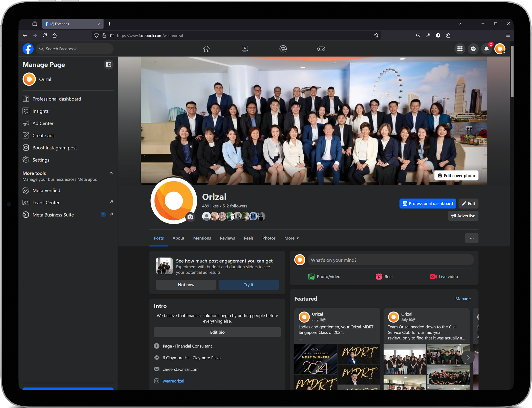This screenshot has height=408, width=532.
Task: Click the Edit bio button
Action: [x=217, y=332]
